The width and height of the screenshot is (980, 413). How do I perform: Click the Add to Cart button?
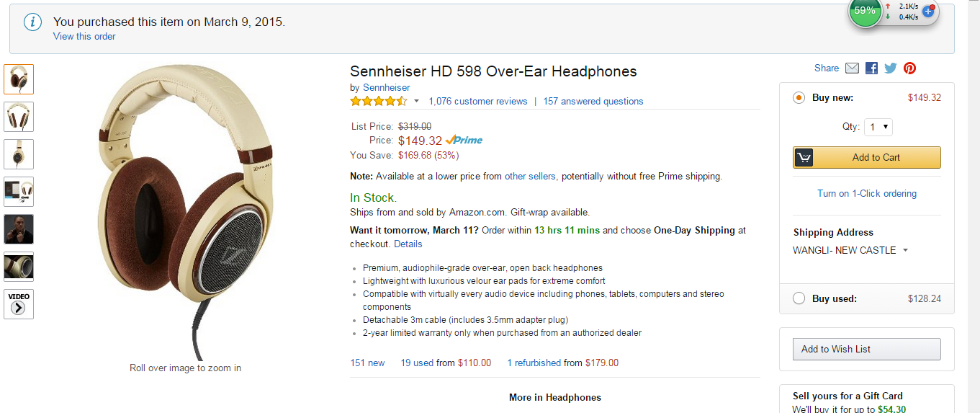(866, 157)
